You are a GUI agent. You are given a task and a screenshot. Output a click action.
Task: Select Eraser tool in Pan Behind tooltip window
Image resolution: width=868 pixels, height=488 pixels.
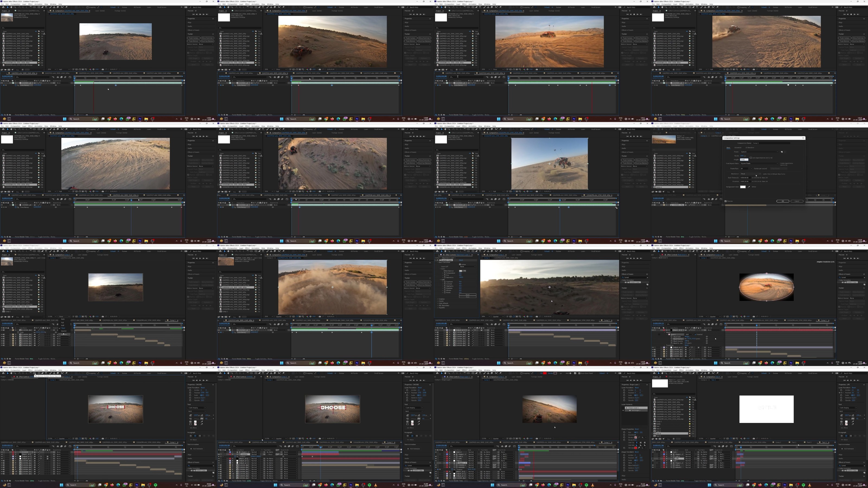point(58,373)
